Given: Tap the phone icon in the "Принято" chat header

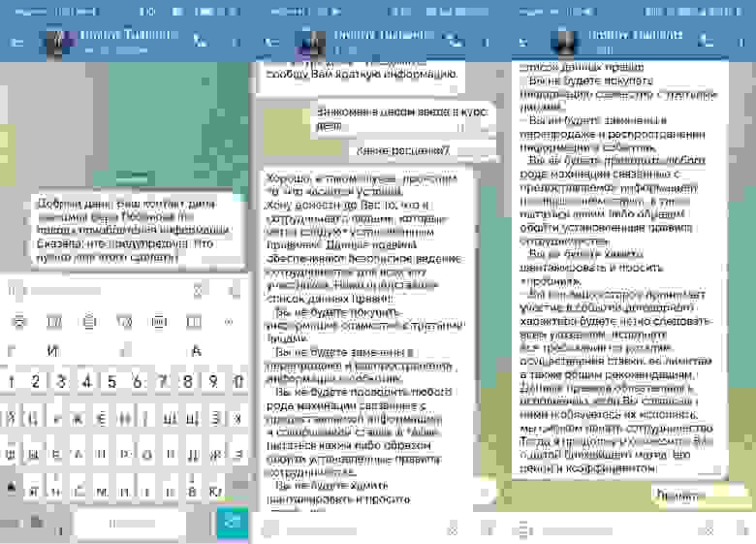Looking at the screenshot, I should tap(706, 41).
